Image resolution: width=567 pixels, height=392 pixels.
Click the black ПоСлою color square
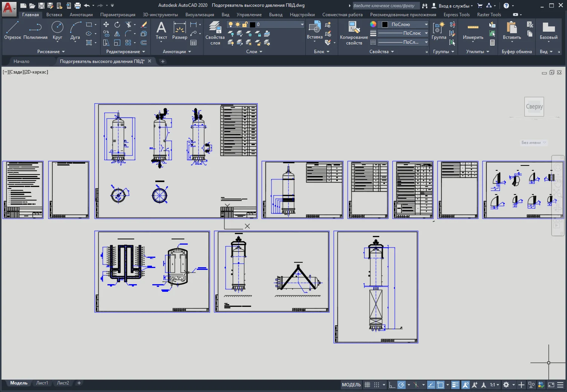385,24
